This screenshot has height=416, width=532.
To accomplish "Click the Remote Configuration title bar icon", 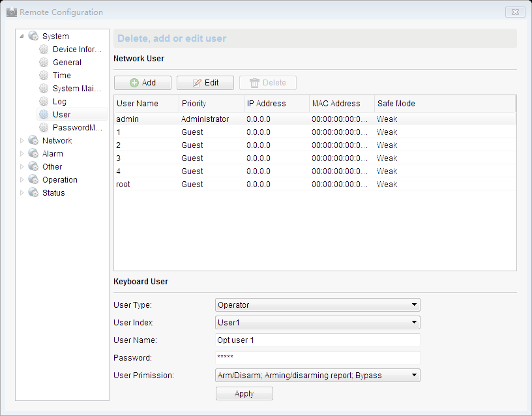I will pyautogui.click(x=12, y=12).
